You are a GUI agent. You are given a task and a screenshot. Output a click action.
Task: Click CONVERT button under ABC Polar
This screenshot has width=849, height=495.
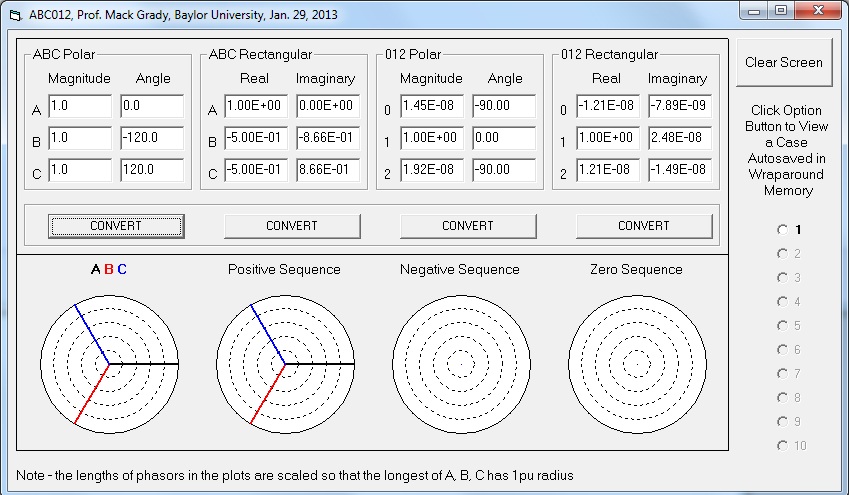pos(116,226)
